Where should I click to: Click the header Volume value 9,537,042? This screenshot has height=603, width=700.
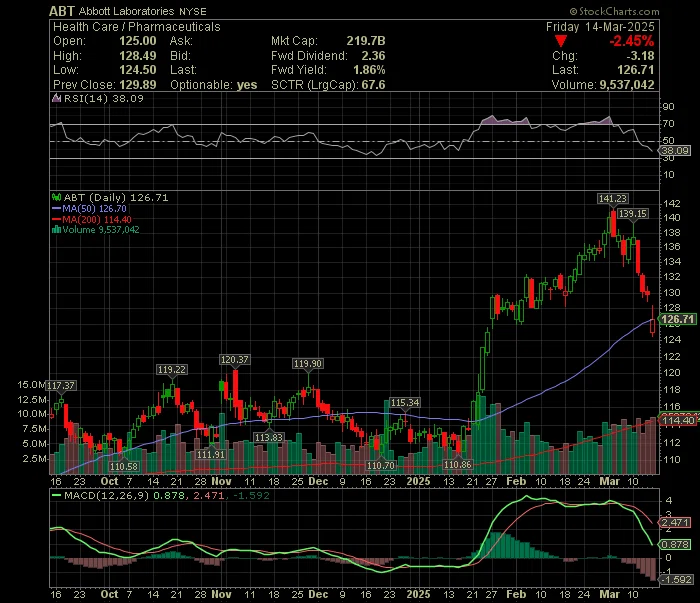627,85
